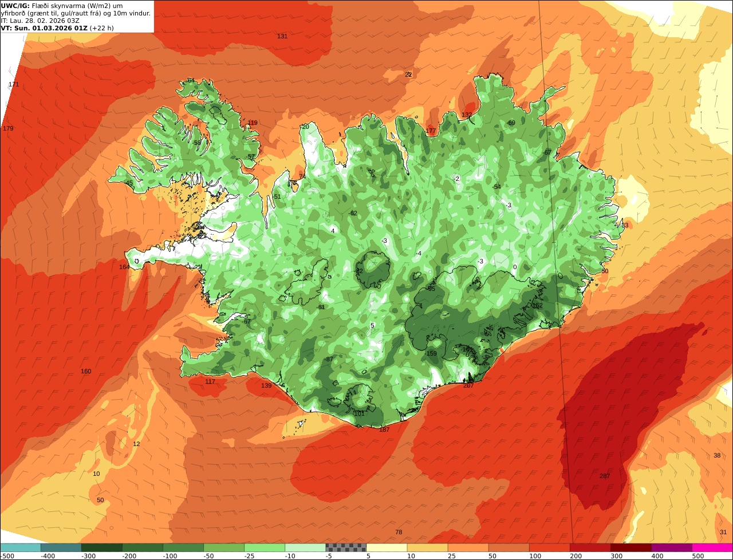Click the map value 287 in the dark red area

click(605, 476)
